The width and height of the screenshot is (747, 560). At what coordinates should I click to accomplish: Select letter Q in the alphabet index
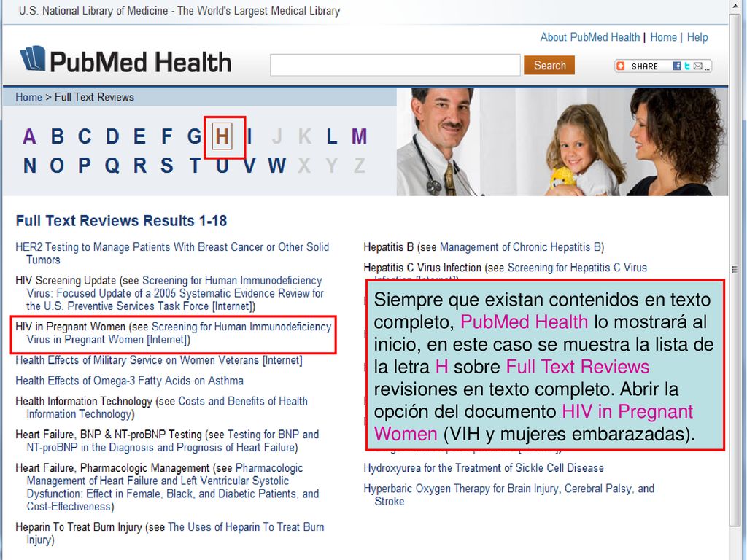pos(112,166)
